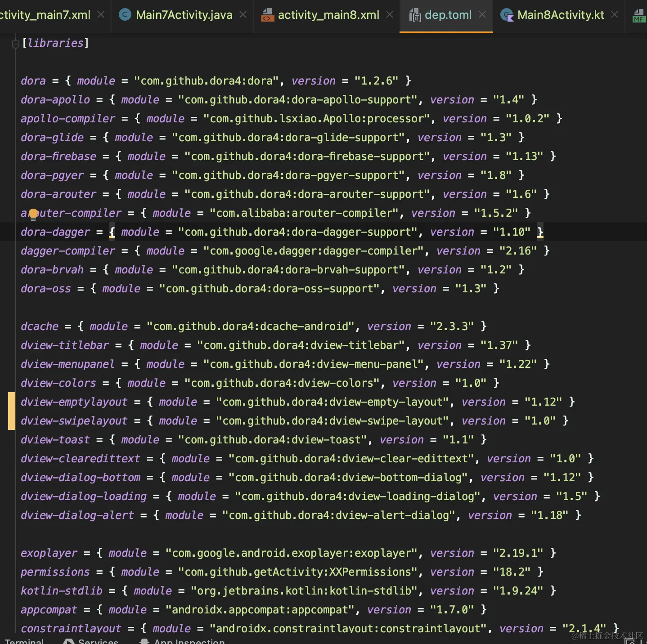
Task: Place cursor on version "1.9.24" of kotlin-stdlib
Action: click(518, 591)
